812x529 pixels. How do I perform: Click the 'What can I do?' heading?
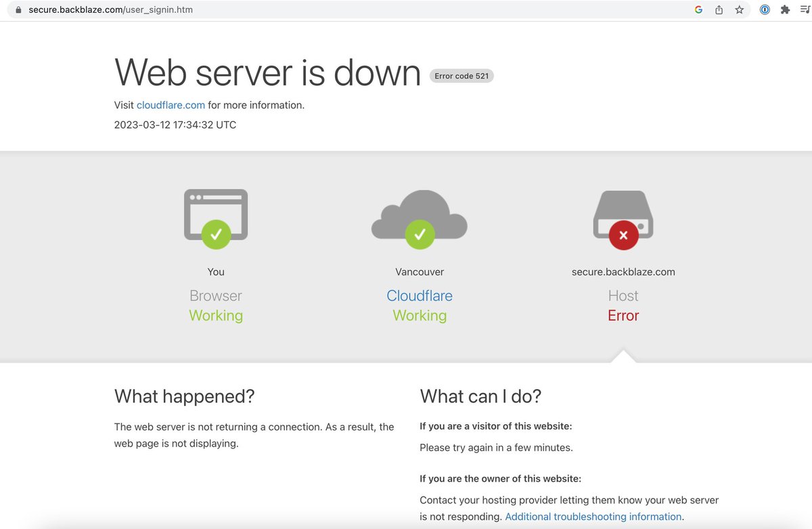(480, 396)
